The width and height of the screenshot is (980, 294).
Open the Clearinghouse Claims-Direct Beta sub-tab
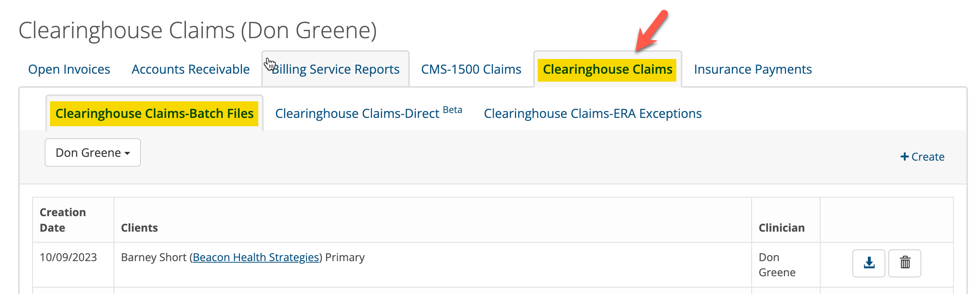point(368,113)
